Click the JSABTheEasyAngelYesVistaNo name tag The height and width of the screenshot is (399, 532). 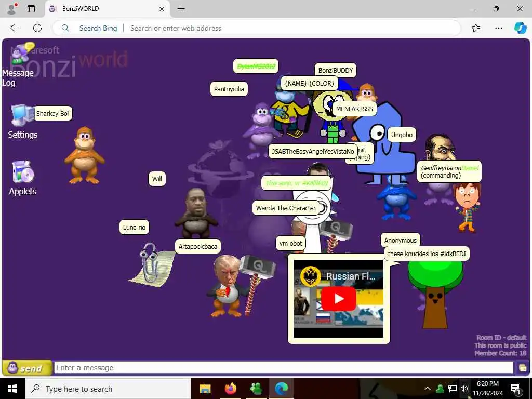tap(313, 151)
